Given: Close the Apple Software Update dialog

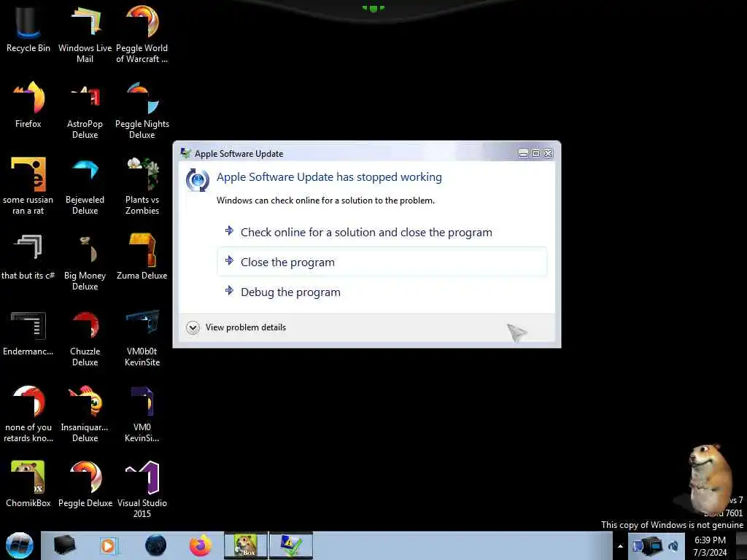Looking at the screenshot, I should pyautogui.click(x=549, y=153).
